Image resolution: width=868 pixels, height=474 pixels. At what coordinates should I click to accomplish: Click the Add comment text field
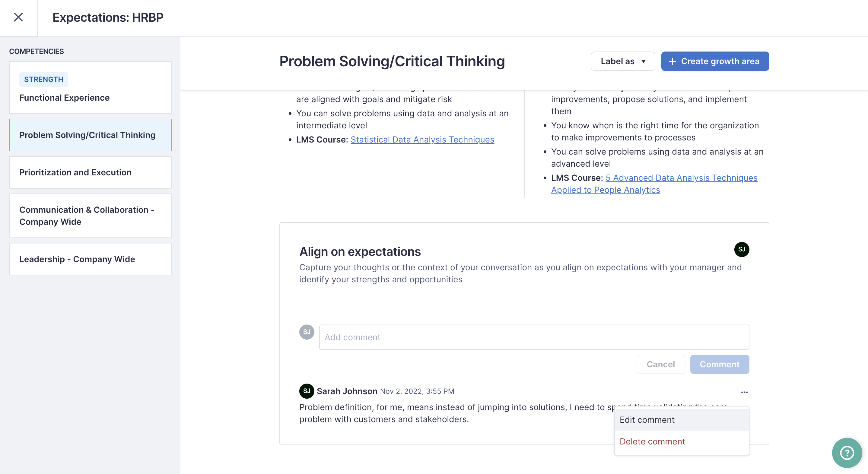point(534,337)
